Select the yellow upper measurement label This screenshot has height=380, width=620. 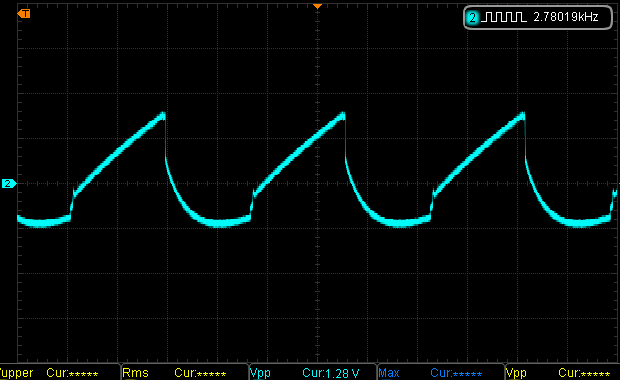click(x=16, y=373)
